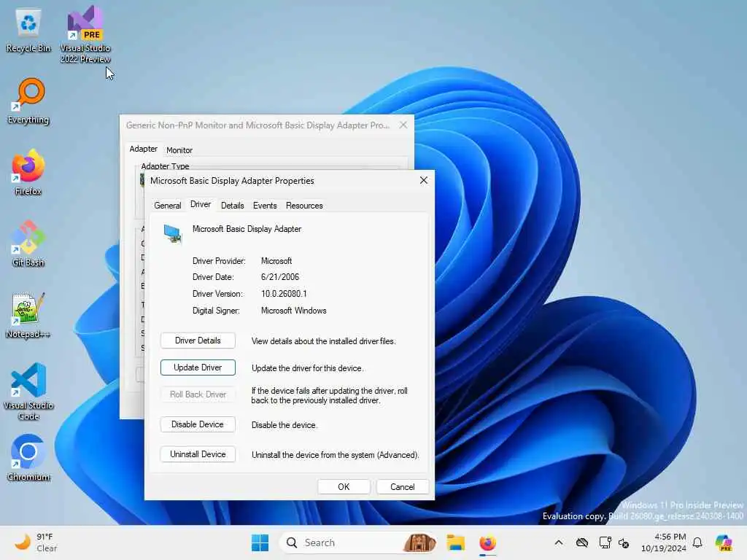Close the Generic Non-PnP Monitor window

coord(403,125)
